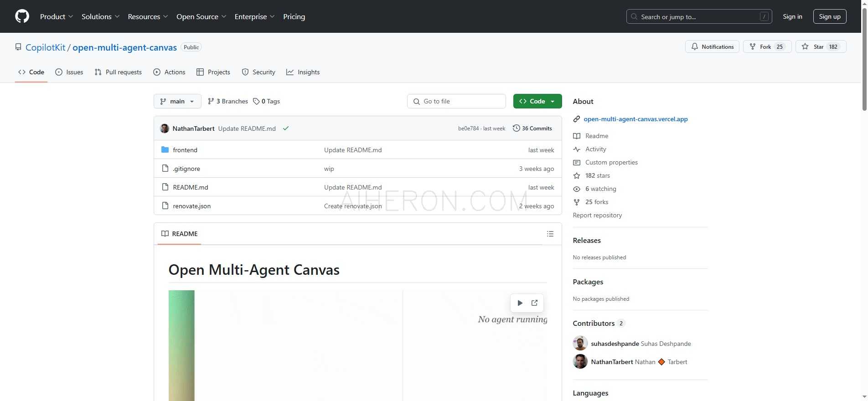Switch to the Code tab
The width and height of the screenshot is (868, 401).
tap(31, 72)
